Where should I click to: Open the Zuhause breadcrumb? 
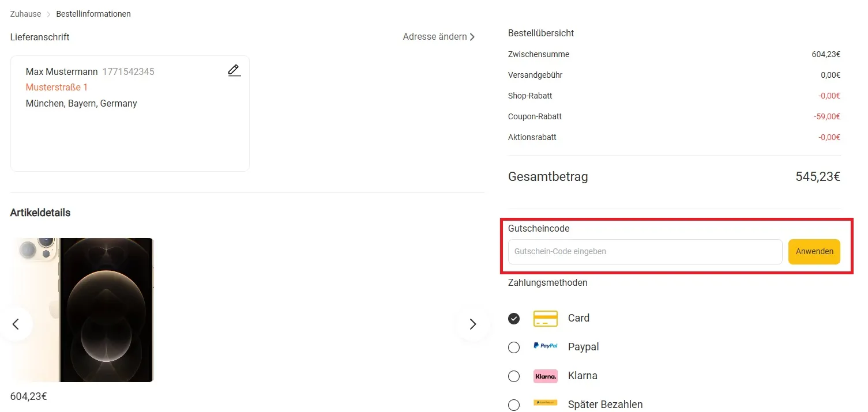click(x=25, y=13)
